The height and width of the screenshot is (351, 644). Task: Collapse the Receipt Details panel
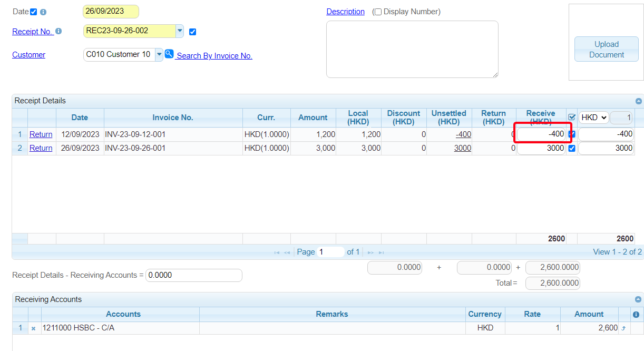point(638,101)
